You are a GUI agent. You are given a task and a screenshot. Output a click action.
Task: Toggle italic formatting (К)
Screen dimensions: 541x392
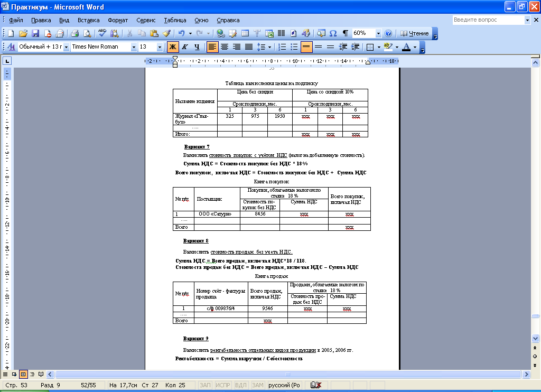pyautogui.click(x=184, y=46)
